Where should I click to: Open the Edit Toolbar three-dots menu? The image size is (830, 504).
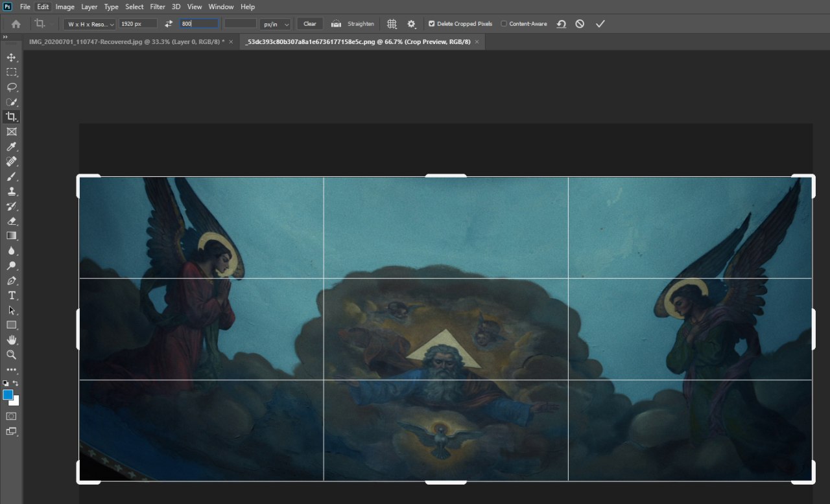point(11,370)
